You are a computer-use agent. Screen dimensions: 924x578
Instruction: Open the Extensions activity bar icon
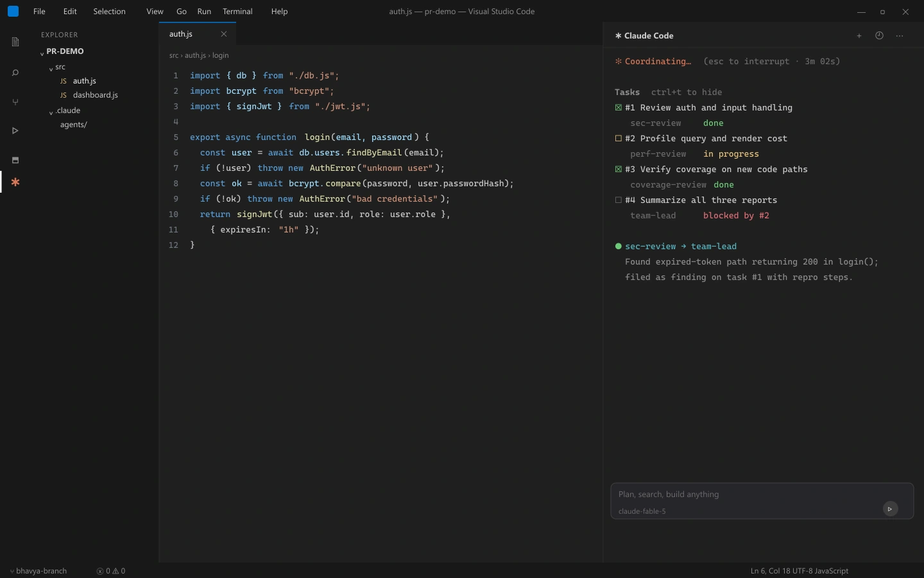tap(15, 160)
